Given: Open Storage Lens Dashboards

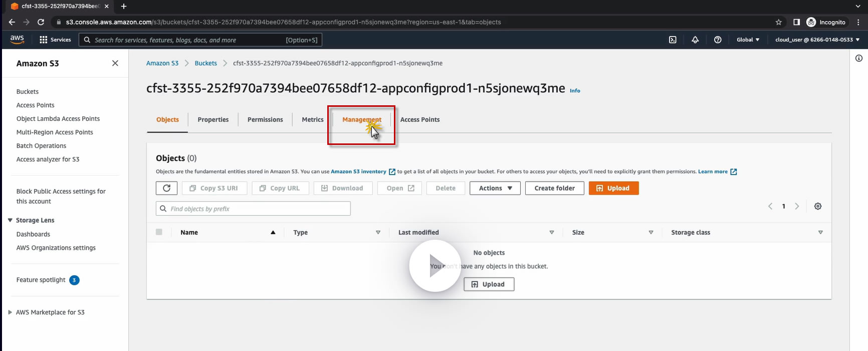Looking at the screenshot, I should click(33, 234).
